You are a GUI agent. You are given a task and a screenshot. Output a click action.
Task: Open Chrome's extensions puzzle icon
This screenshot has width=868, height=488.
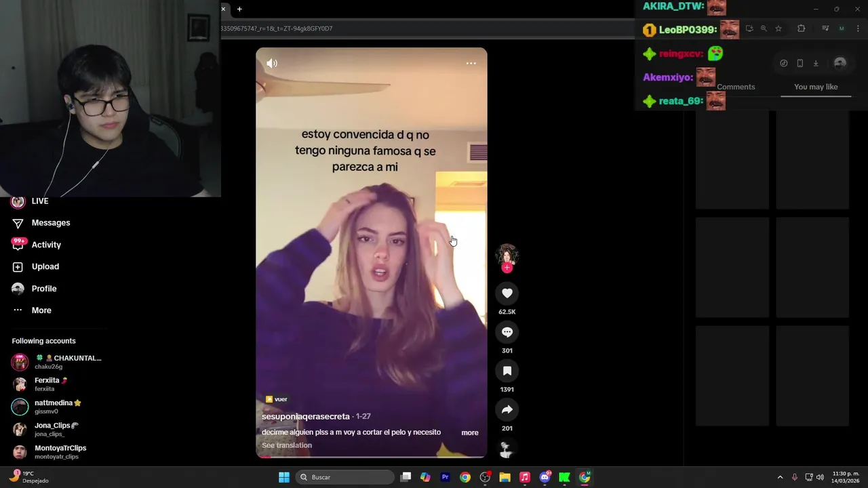(802, 28)
